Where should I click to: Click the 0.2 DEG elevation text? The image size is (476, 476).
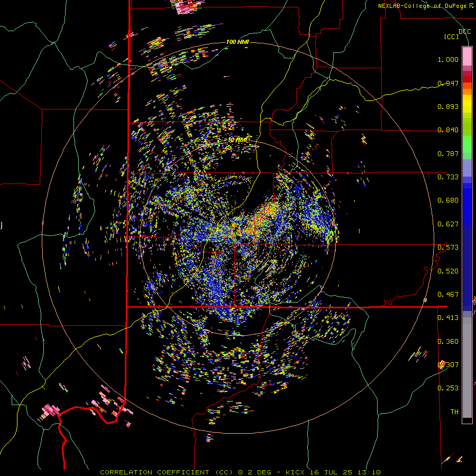click(255, 472)
